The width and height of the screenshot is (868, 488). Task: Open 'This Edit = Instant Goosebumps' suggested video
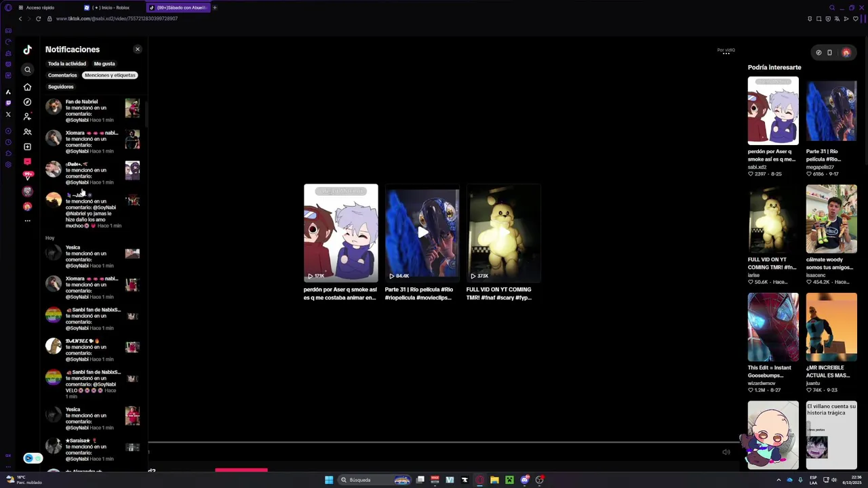point(773,327)
